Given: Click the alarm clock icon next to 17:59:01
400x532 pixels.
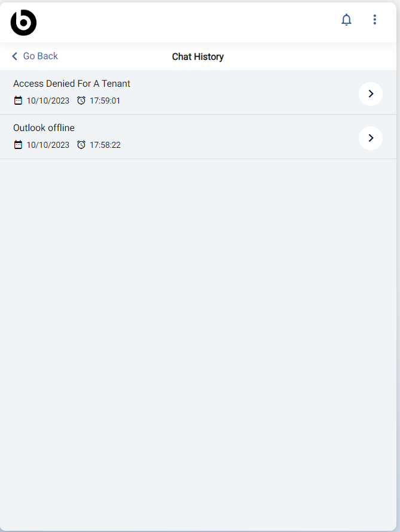Looking at the screenshot, I should click(x=81, y=101).
